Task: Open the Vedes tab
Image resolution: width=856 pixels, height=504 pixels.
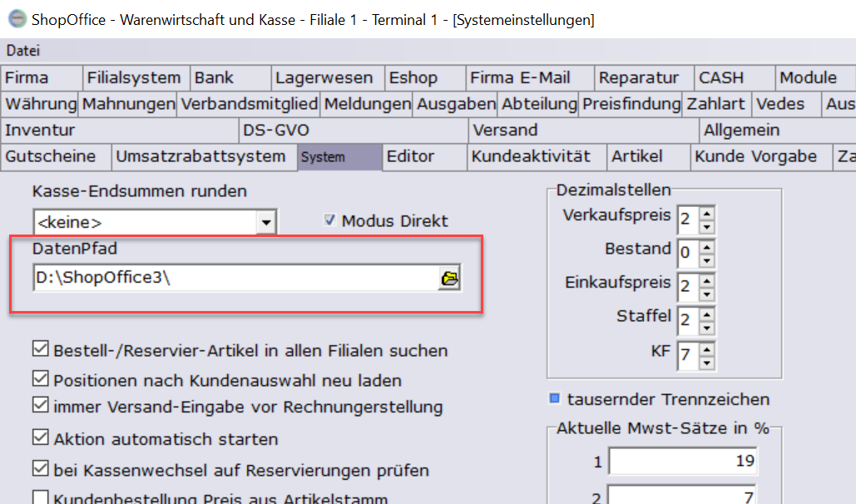Action: (787, 104)
